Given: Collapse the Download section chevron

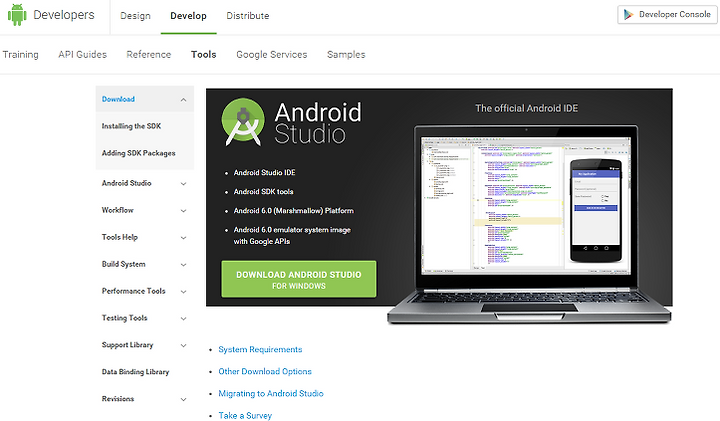Looking at the screenshot, I should [x=183, y=100].
